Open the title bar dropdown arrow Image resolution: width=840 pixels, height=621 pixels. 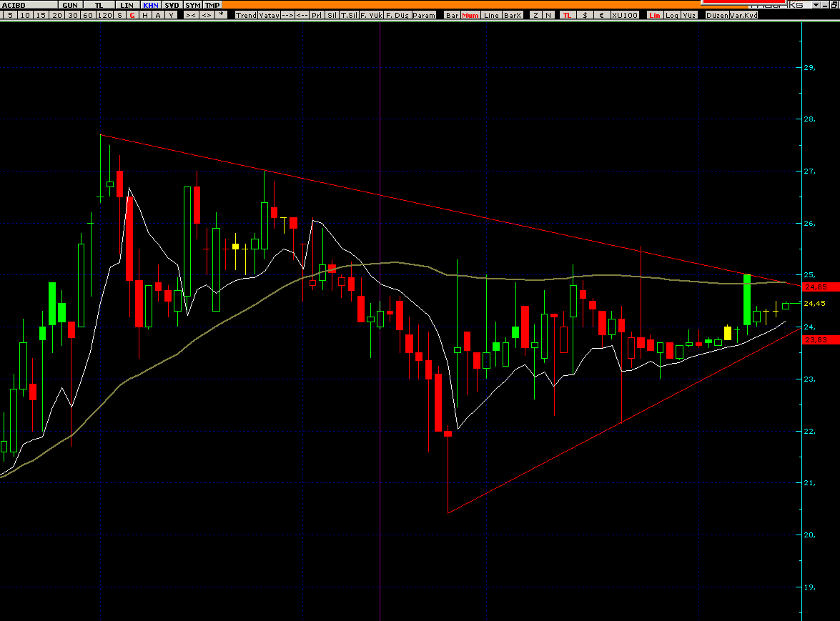[816, 5]
